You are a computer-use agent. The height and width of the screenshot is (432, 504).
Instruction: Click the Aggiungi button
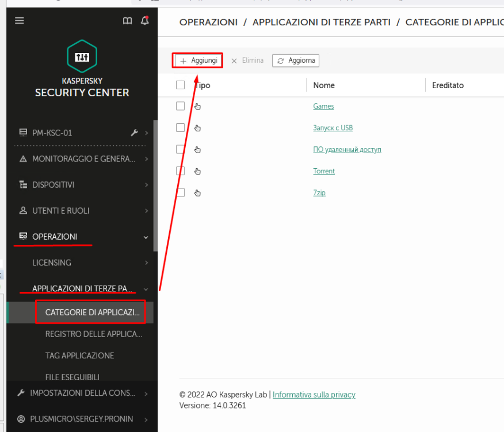(198, 60)
